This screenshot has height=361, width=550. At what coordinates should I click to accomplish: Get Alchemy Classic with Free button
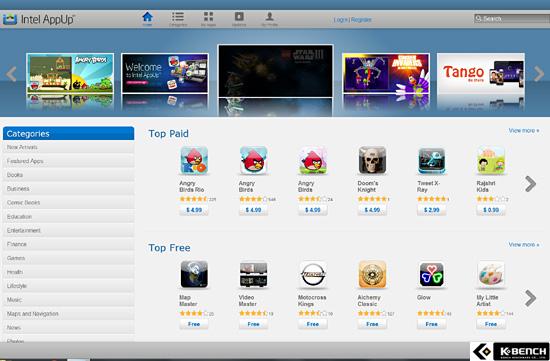pyautogui.click(x=372, y=324)
